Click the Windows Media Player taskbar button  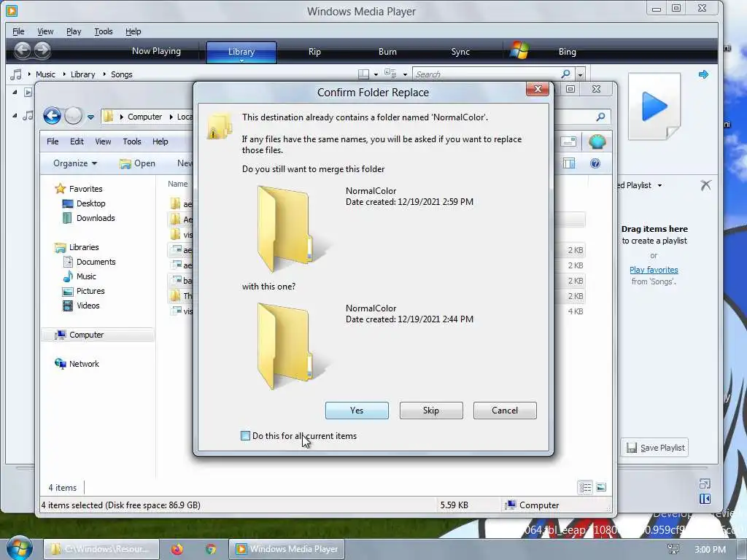pos(286,549)
